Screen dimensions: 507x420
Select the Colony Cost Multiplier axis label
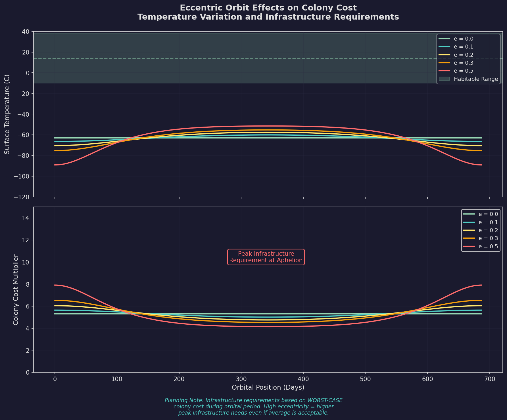click(16, 290)
